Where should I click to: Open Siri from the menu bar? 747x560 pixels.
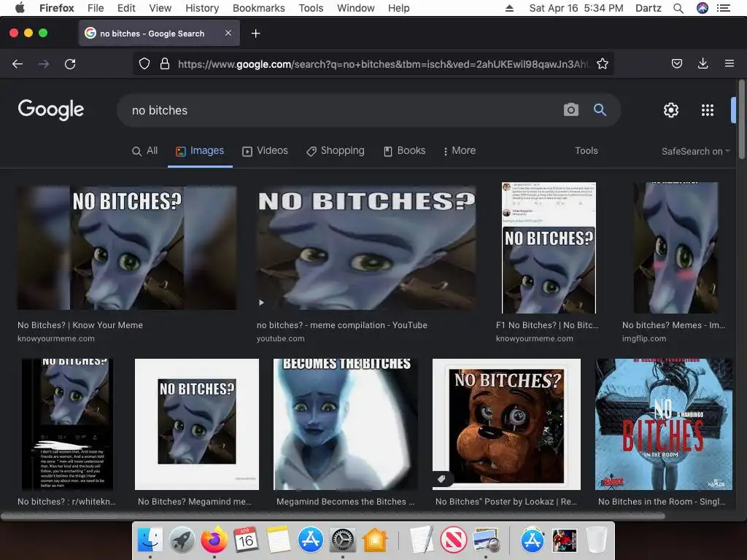(703, 8)
